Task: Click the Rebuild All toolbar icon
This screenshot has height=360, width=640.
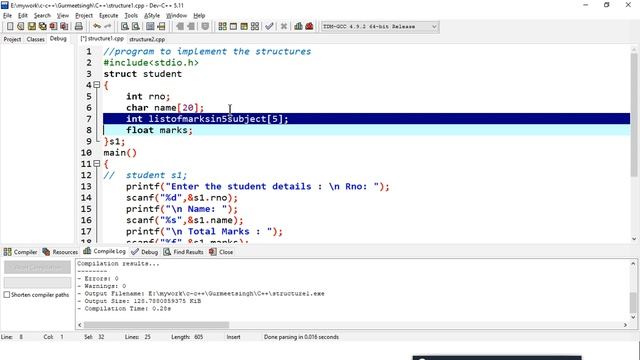Action: click(255, 27)
